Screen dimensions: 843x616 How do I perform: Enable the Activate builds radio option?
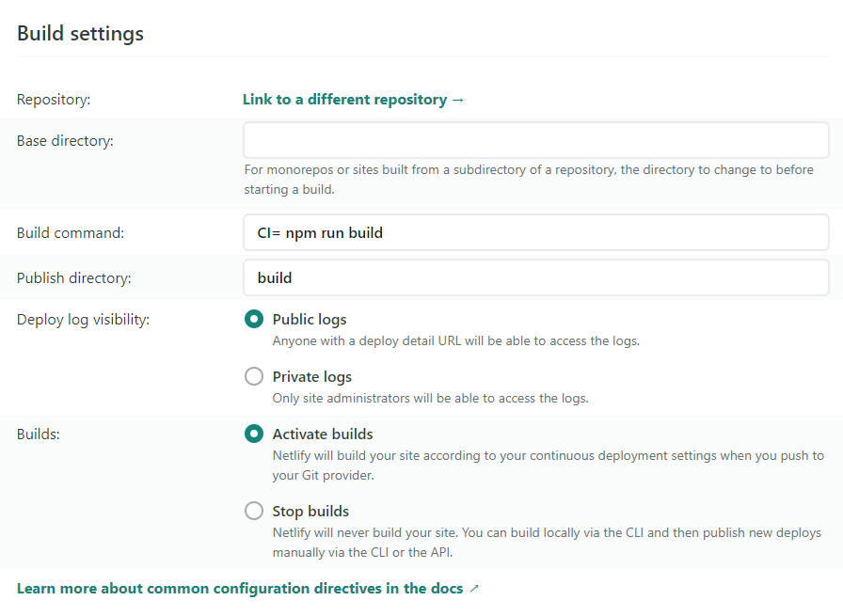pos(254,434)
